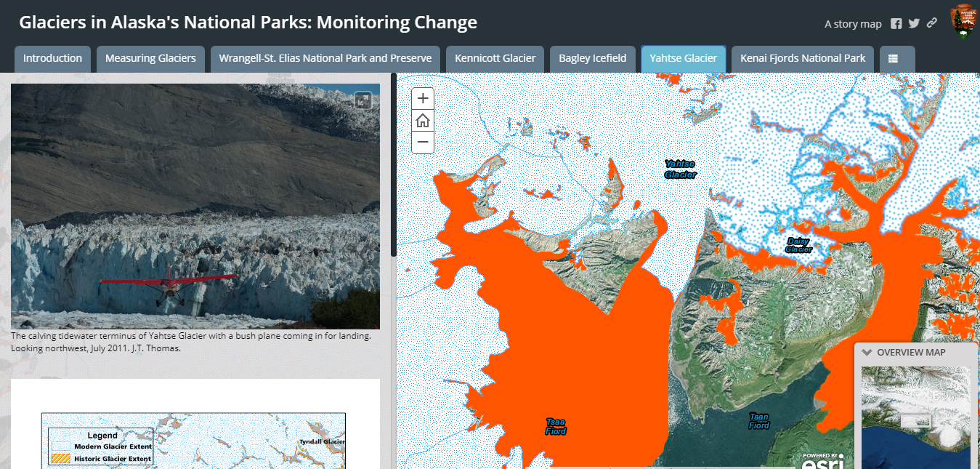The width and height of the screenshot is (980, 469).
Task: Select the Kennicott Glacier tab
Action: [495, 59]
